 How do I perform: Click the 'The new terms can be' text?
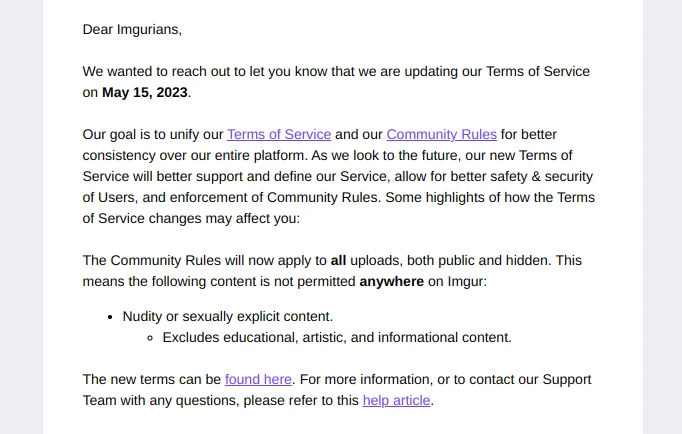pyautogui.click(x=152, y=379)
